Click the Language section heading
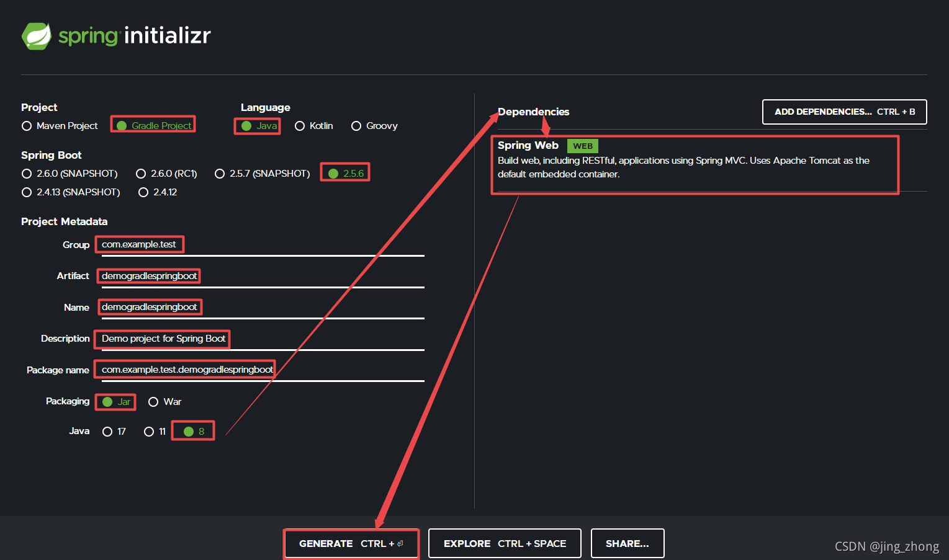Image resolution: width=949 pixels, height=560 pixels. pos(266,107)
